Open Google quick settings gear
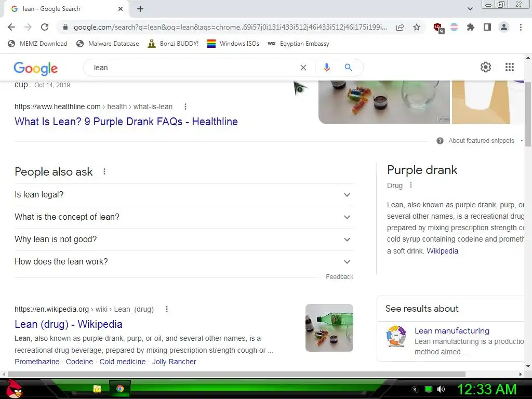532x399 pixels. [x=486, y=67]
